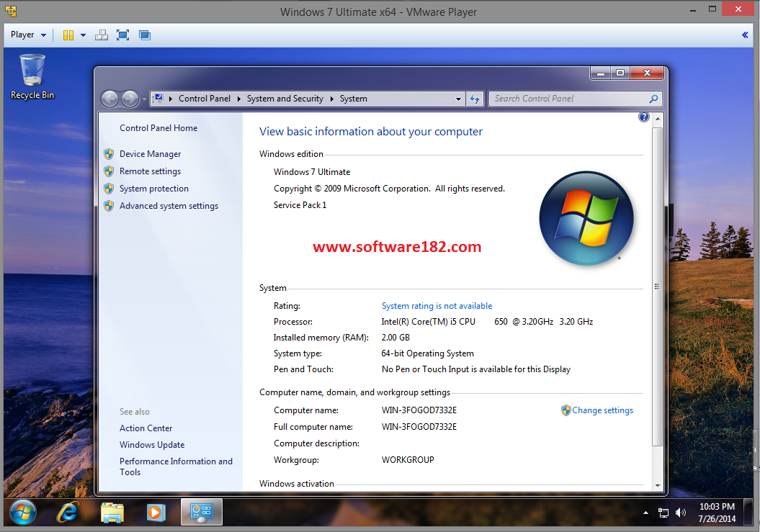
Task: Open Device Manager link
Action: [x=151, y=154]
